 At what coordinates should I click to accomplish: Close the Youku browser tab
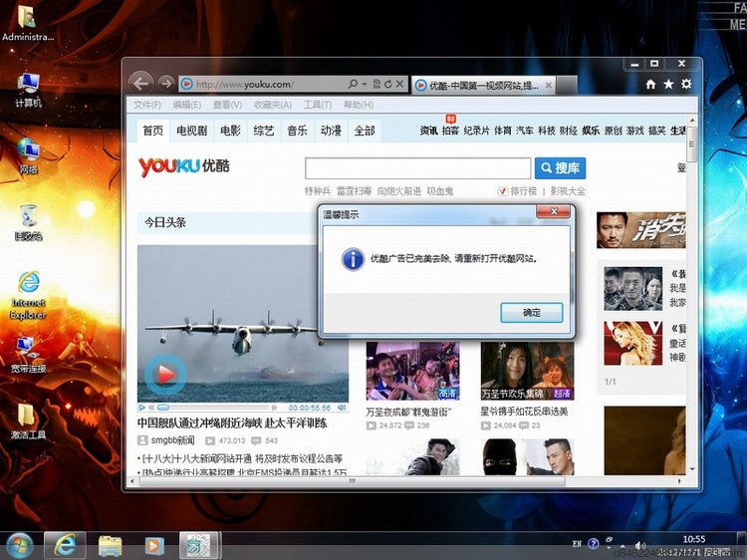[x=549, y=86]
